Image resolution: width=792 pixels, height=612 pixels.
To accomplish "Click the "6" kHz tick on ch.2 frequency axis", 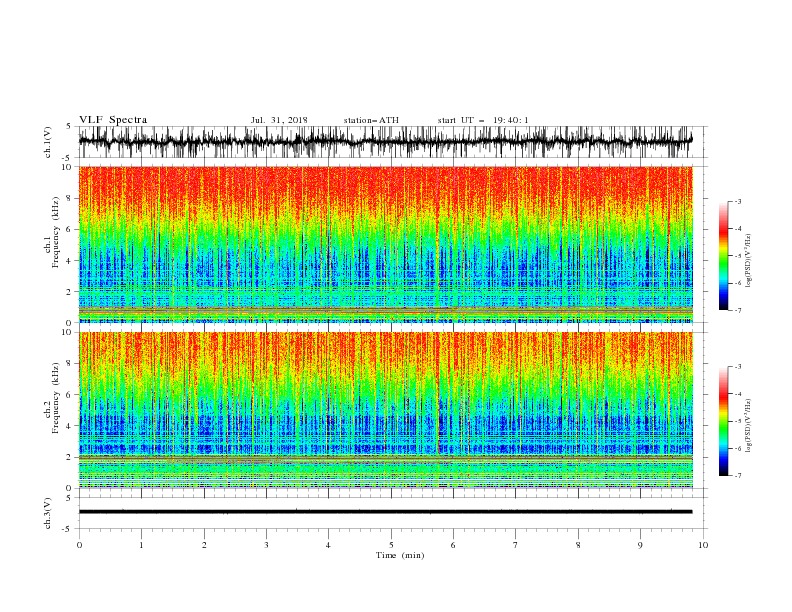I will (70, 394).
